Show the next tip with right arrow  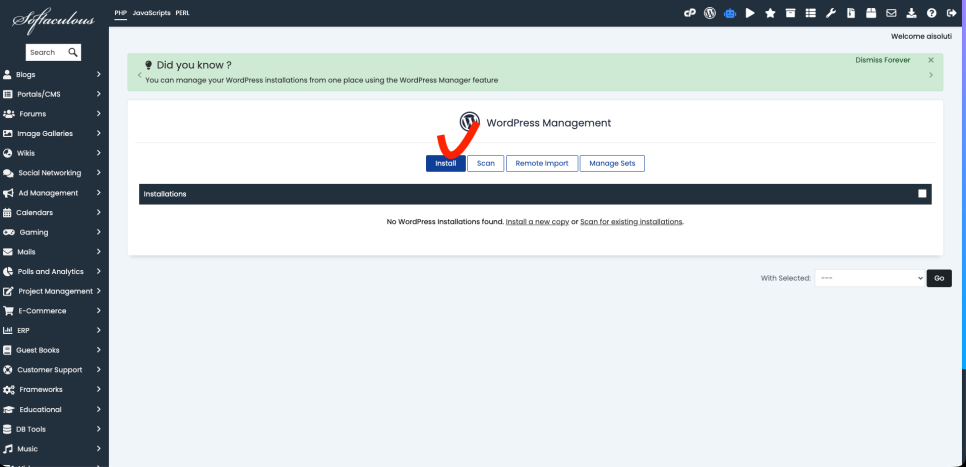click(x=931, y=75)
